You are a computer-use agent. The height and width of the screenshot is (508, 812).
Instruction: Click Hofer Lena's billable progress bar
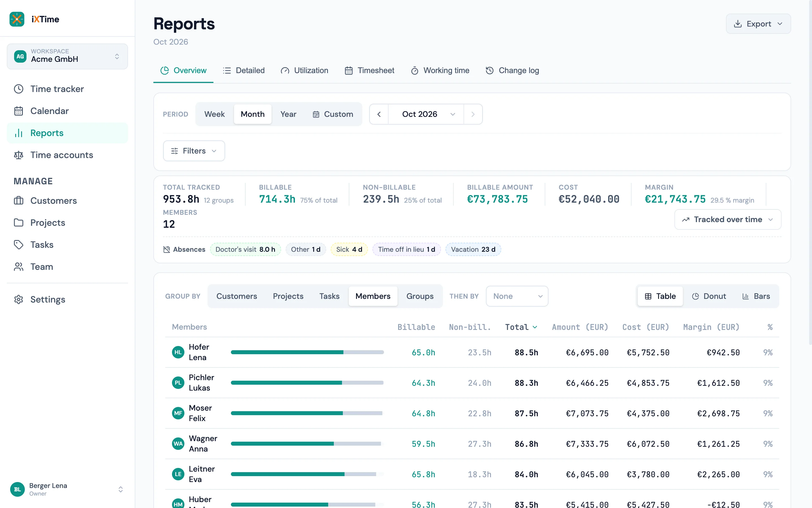(307, 352)
